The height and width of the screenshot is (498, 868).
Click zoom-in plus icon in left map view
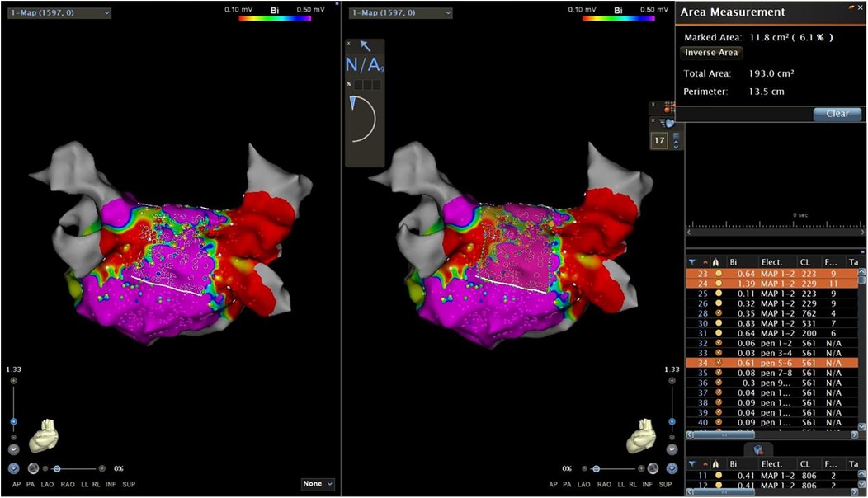coord(14,381)
